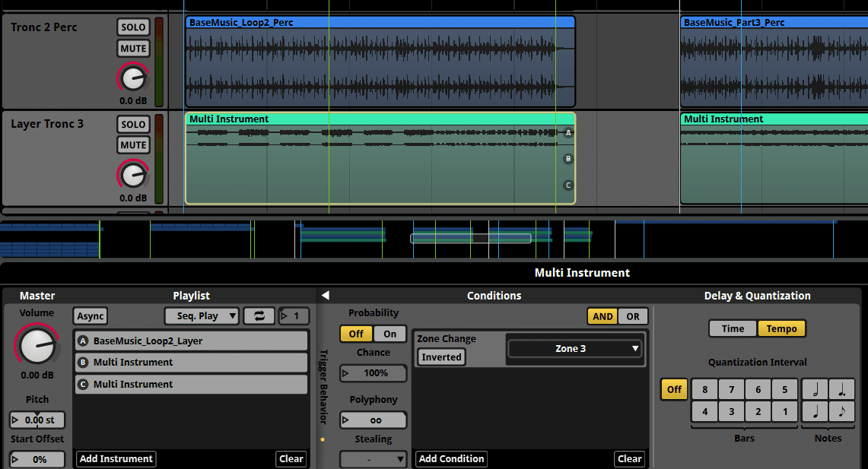Set quantization interval to 8 bars
The width and height of the screenshot is (868, 469).
pos(704,389)
